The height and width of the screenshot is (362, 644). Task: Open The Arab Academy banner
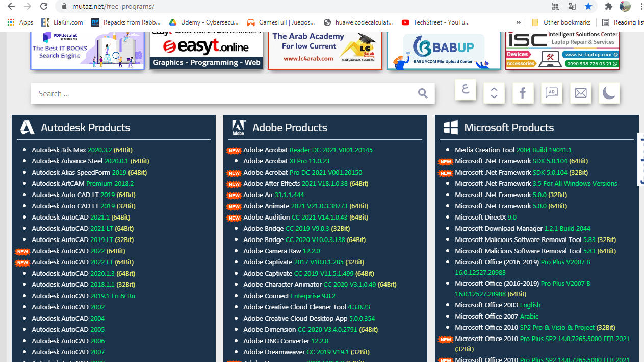(325, 50)
